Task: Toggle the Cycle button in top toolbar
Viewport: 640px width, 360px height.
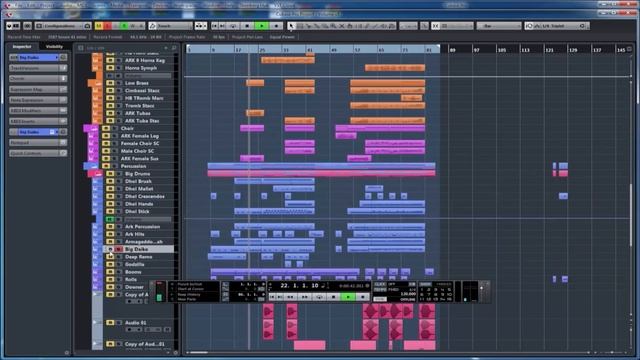Action: 233,26
